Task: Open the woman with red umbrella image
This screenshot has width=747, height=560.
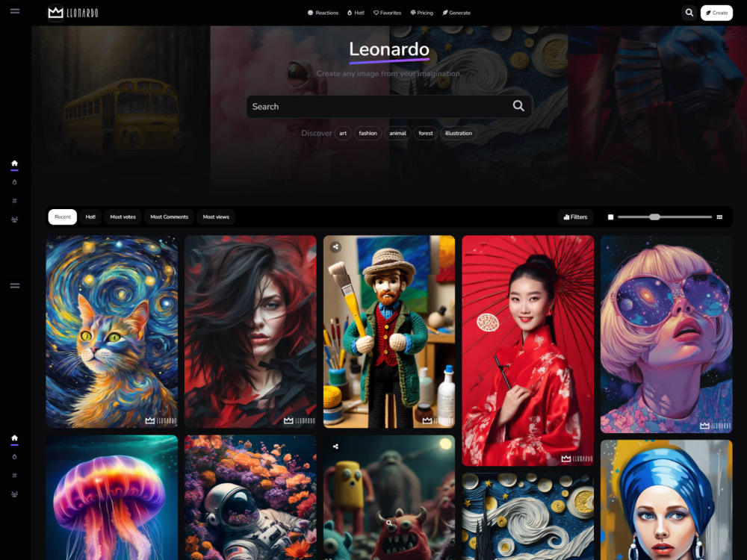Action: click(528, 350)
